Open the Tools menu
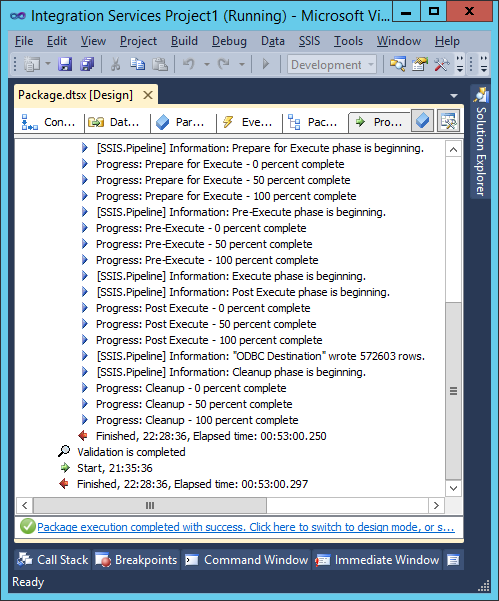 click(348, 41)
